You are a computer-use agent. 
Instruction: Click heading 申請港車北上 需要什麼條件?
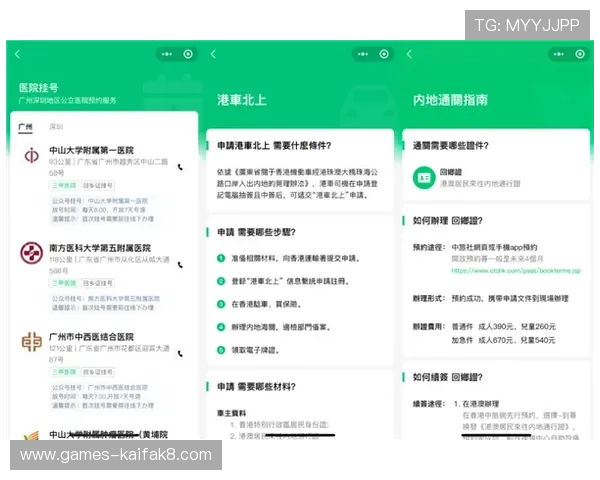pyautogui.click(x=274, y=145)
